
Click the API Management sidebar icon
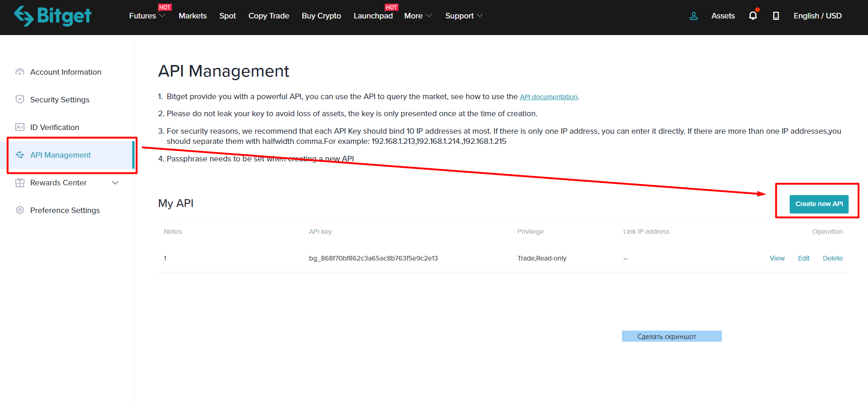20,155
